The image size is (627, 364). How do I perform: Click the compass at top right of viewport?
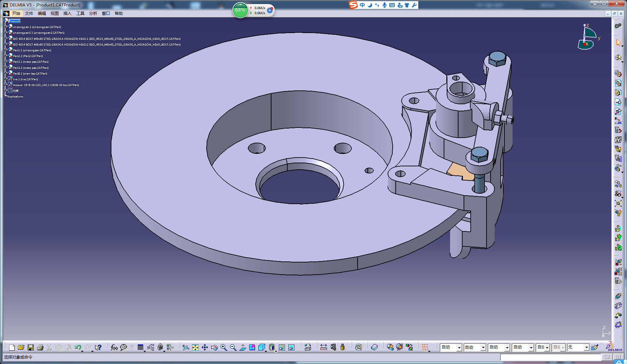[588, 36]
